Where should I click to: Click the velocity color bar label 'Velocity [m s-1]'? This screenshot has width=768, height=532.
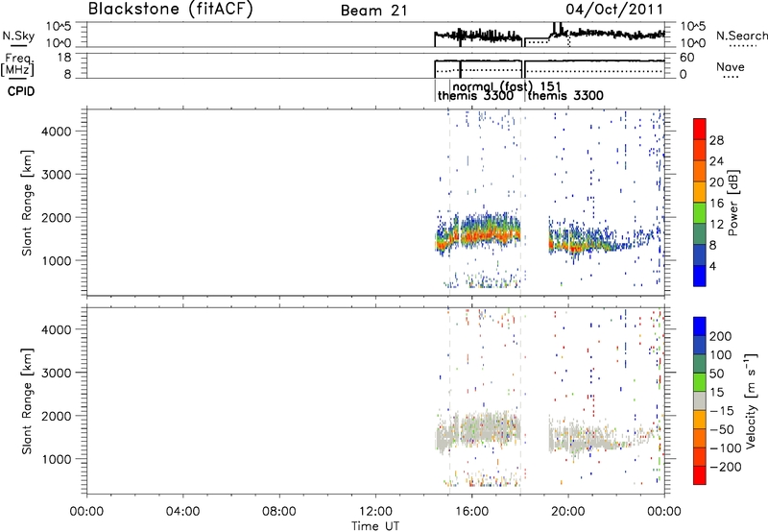pos(751,400)
